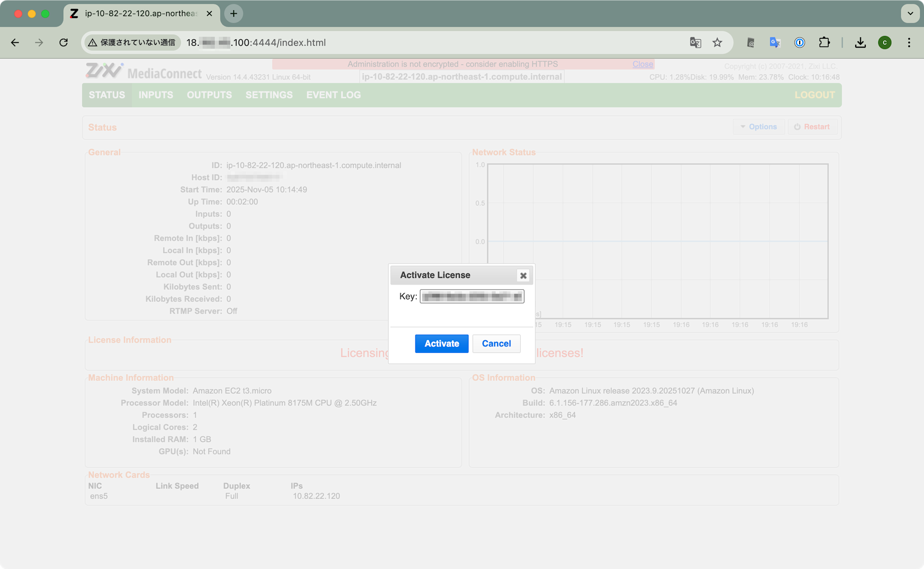This screenshot has height=569, width=924.
Task: Open a new browser tab
Action: tap(234, 13)
